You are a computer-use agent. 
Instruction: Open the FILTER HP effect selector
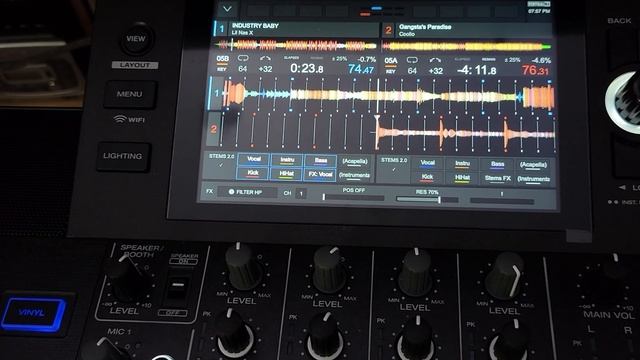[x=247, y=192]
